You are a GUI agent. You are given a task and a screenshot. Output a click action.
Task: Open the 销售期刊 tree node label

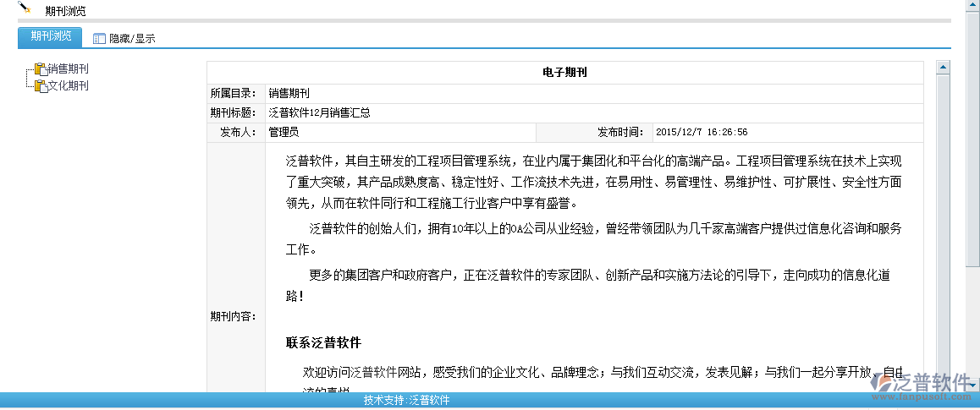68,69
